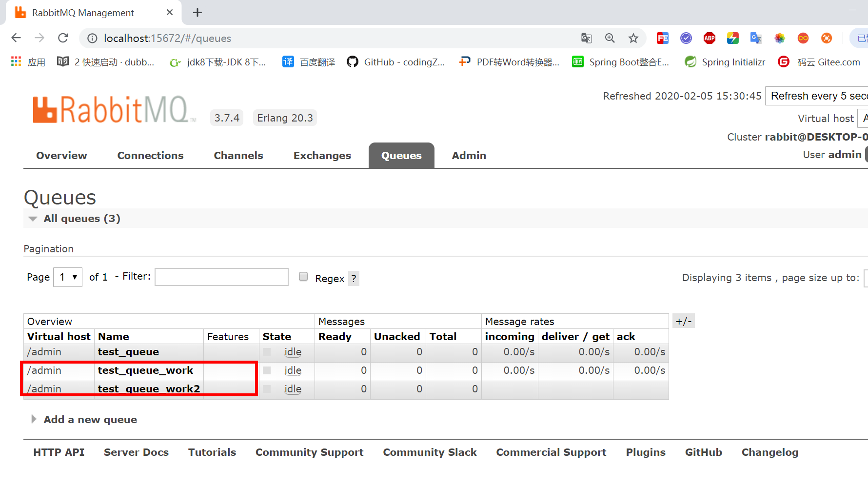Image resolution: width=868 pixels, height=489 pixels.
Task: Go back with the browser back arrow
Action: pyautogui.click(x=16, y=38)
